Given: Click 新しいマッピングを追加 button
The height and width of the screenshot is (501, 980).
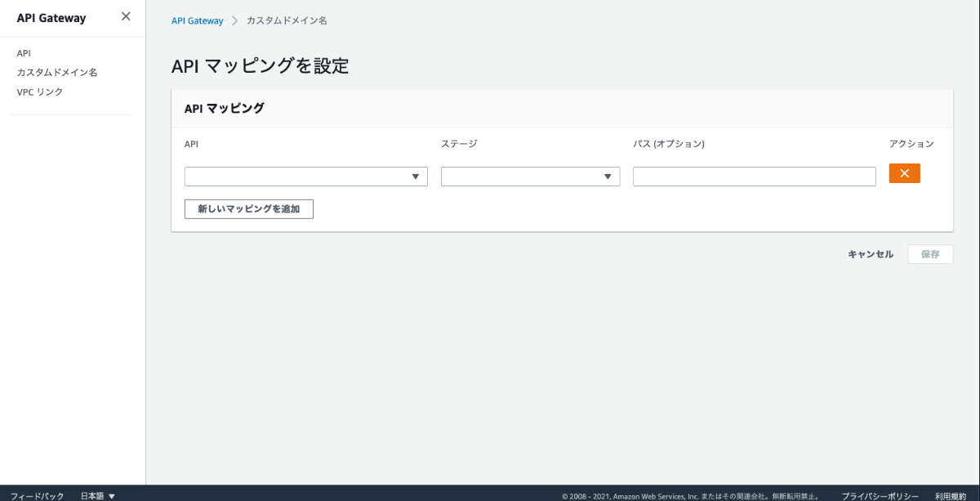Looking at the screenshot, I should 249,209.
